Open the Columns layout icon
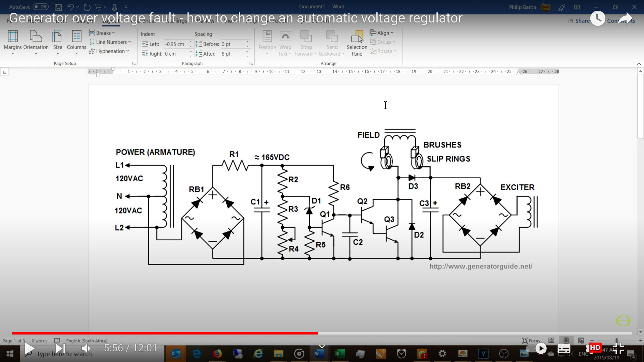Image resolution: width=644 pixels, height=362 pixels. point(76,37)
